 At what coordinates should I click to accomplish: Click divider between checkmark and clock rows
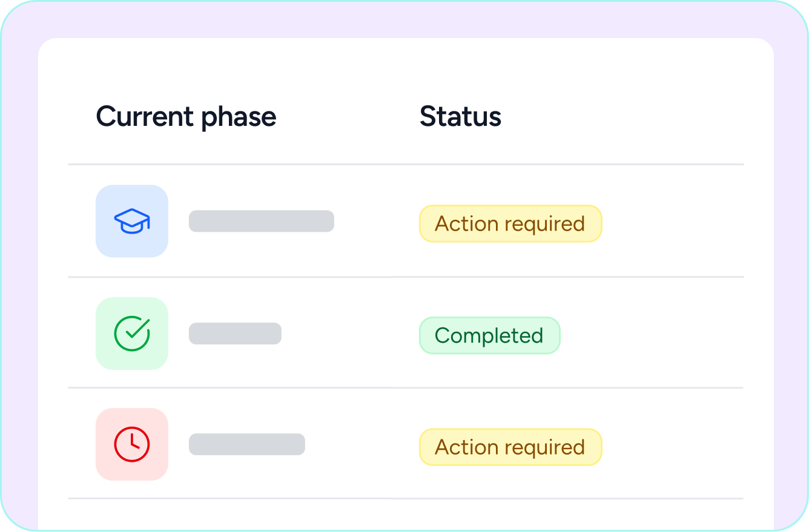coord(406,387)
